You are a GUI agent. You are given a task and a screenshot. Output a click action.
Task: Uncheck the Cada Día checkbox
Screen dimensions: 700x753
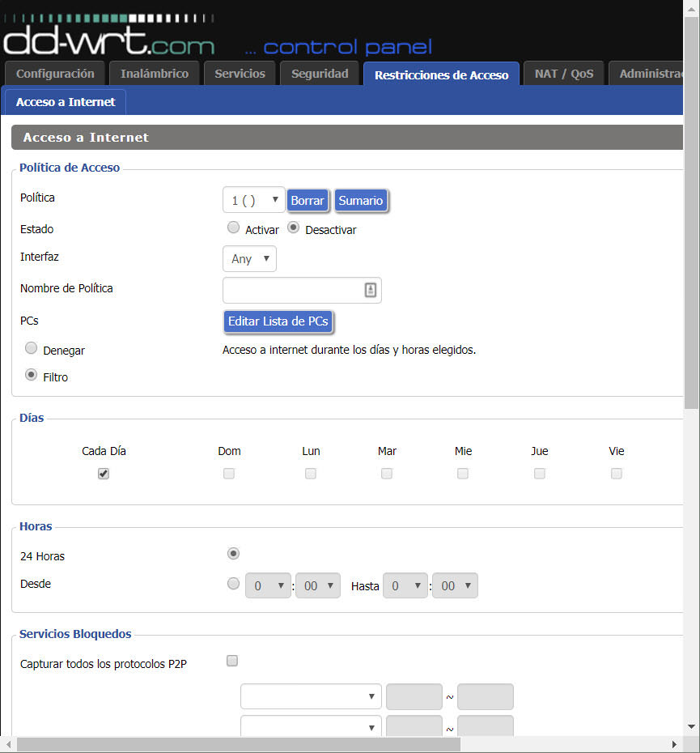(104, 474)
